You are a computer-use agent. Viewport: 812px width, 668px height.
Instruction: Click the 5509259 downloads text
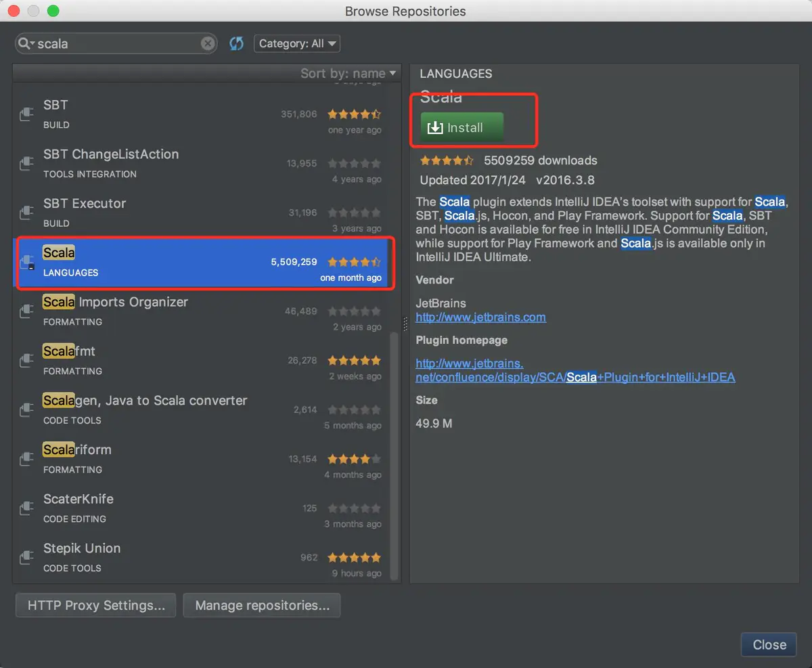point(541,160)
